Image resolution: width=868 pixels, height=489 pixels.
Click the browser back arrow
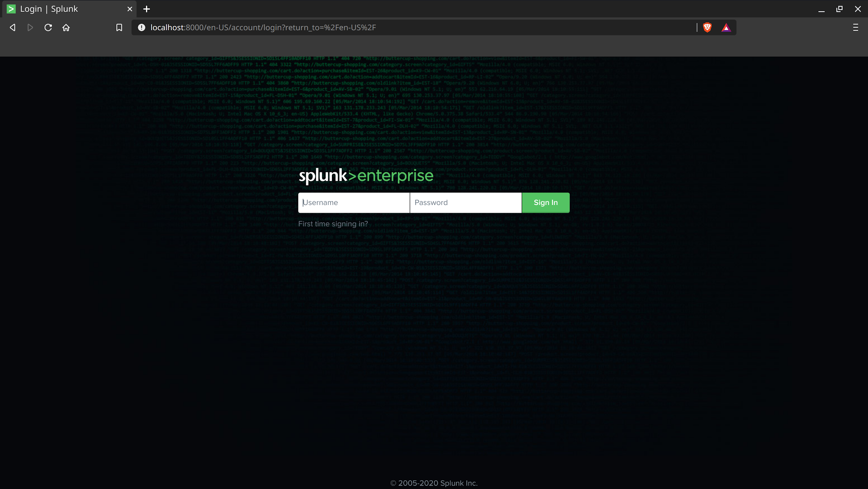pos(13,27)
